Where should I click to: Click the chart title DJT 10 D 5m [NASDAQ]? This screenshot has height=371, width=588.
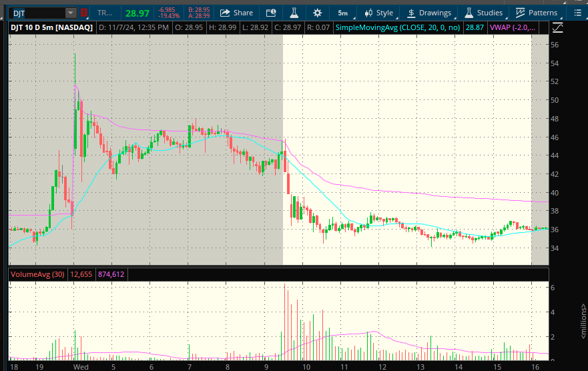[52, 27]
